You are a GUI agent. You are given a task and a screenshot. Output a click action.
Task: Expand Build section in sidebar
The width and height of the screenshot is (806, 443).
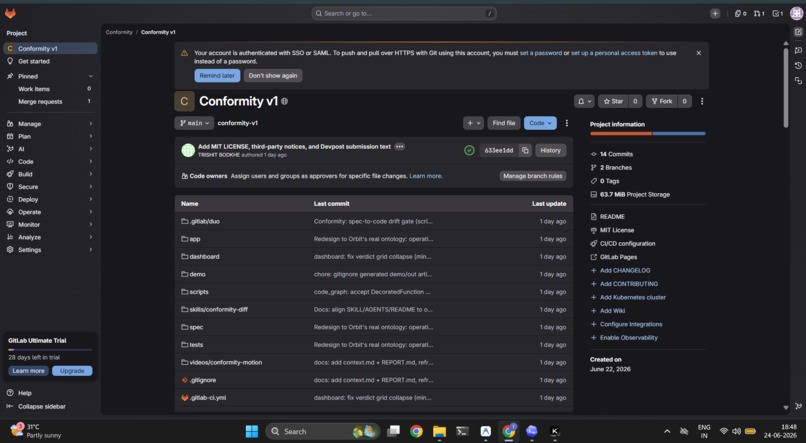pyautogui.click(x=50, y=174)
